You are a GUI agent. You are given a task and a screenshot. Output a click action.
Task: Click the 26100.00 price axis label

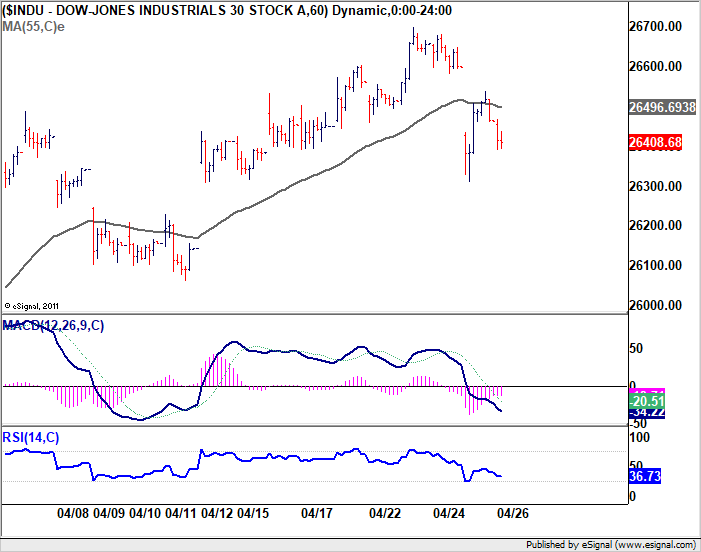tap(655, 265)
